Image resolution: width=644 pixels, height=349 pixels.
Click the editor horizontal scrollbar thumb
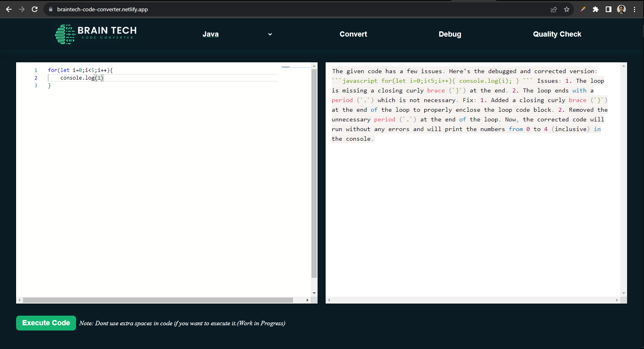158,300
